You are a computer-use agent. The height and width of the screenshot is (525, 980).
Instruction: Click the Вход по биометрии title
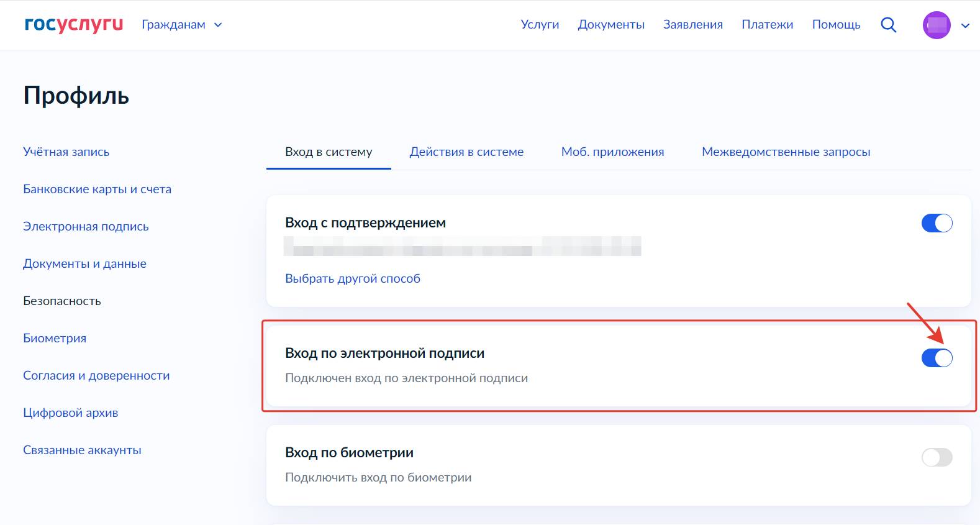(x=349, y=452)
